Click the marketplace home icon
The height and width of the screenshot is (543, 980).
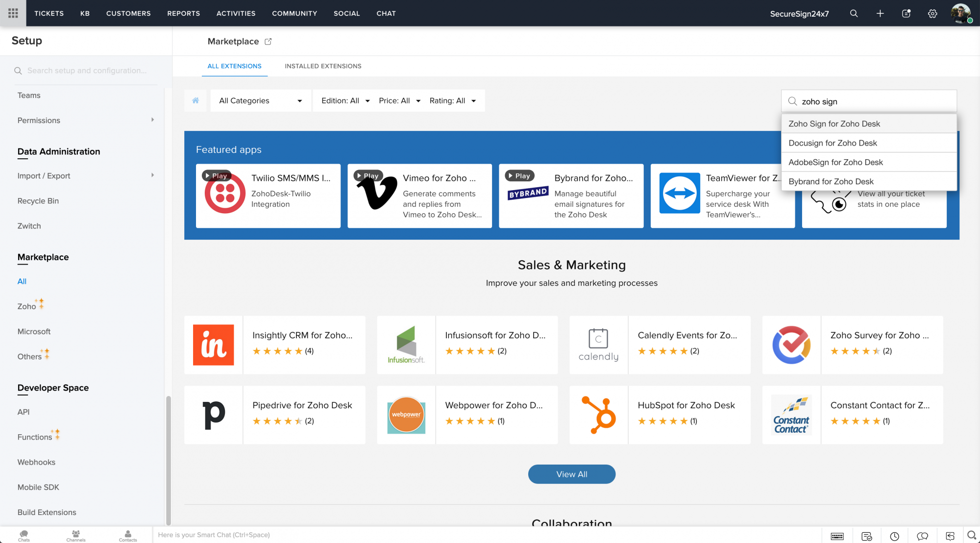pos(196,100)
